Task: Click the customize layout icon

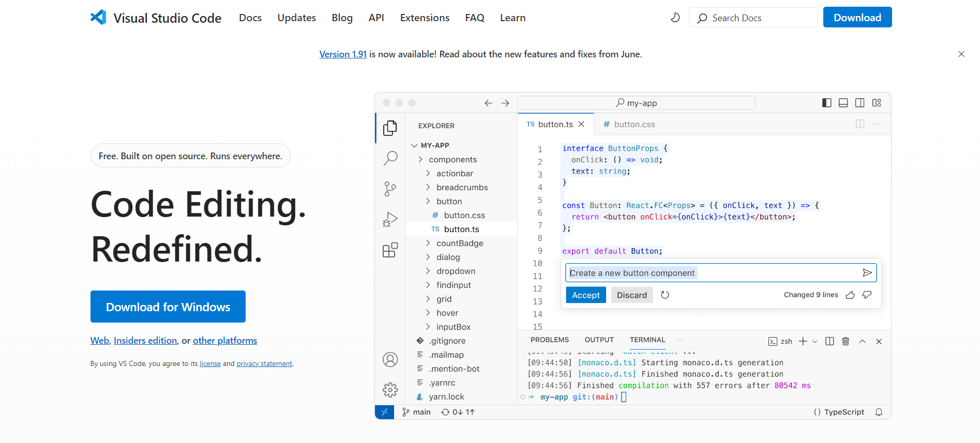Action: coord(877,103)
